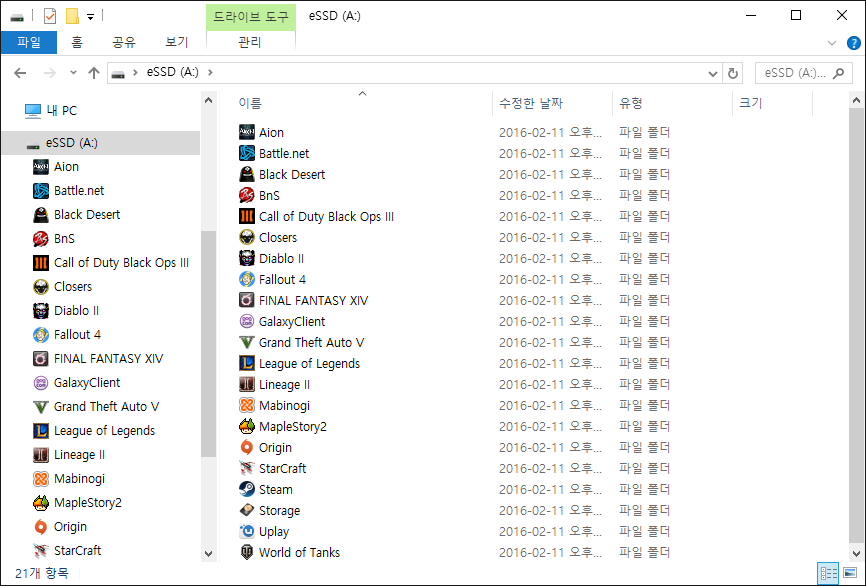Sort by 크기 column header

(x=751, y=103)
